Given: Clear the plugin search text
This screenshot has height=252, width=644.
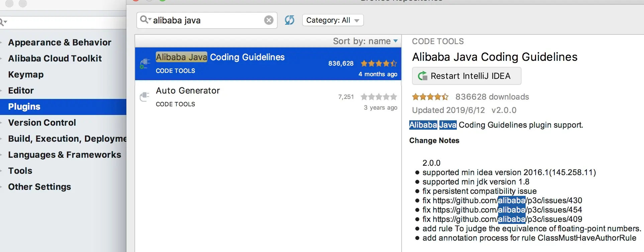Looking at the screenshot, I should pos(269,20).
